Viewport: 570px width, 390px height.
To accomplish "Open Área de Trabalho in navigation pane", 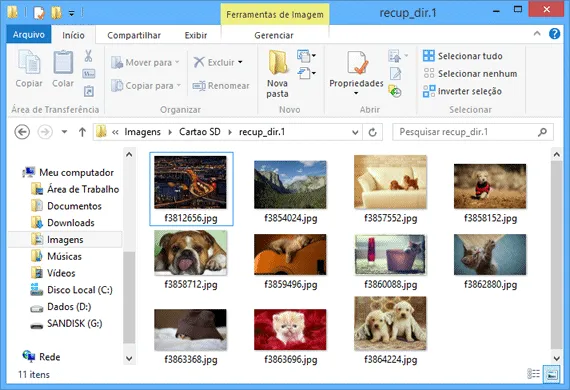I will point(75,189).
